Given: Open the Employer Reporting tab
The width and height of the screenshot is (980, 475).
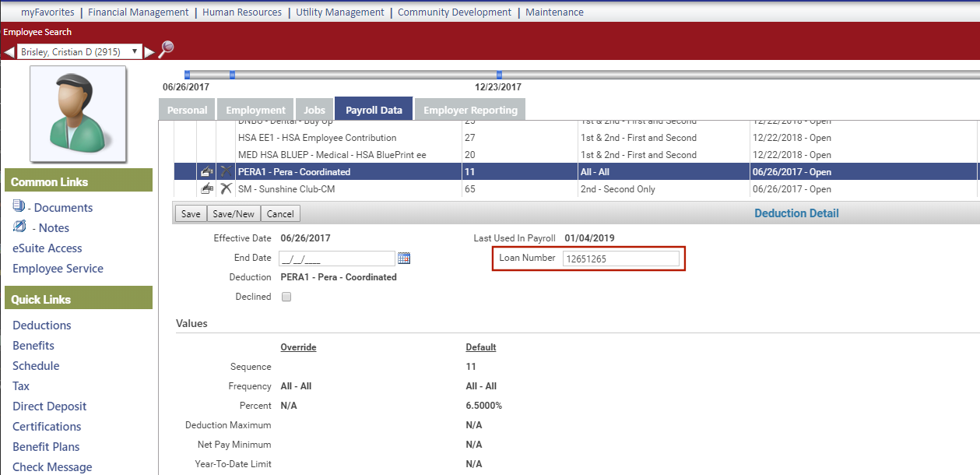Looking at the screenshot, I should (470, 110).
